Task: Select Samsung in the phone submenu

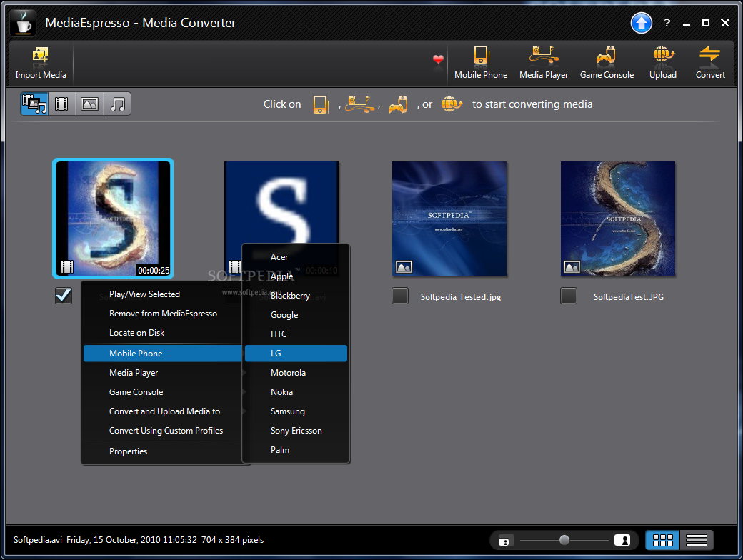Action: tap(296, 411)
